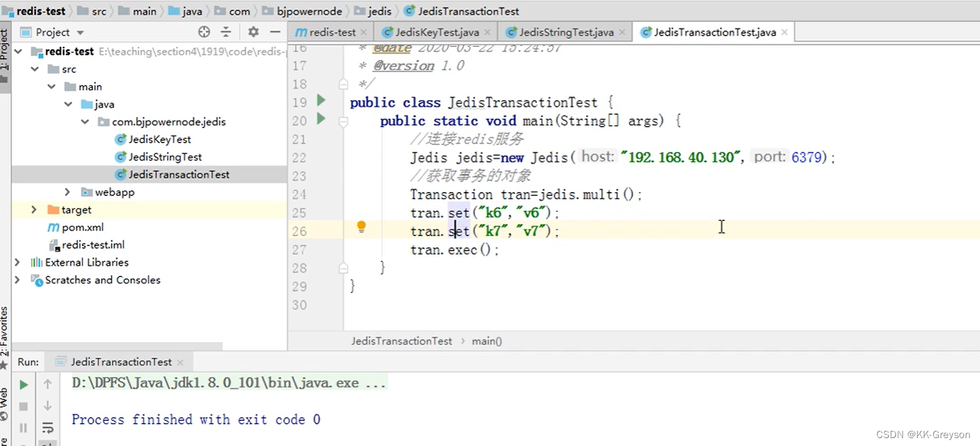This screenshot has height=446, width=980.
Task: Select redis-test.iml file in tree
Action: coord(87,245)
